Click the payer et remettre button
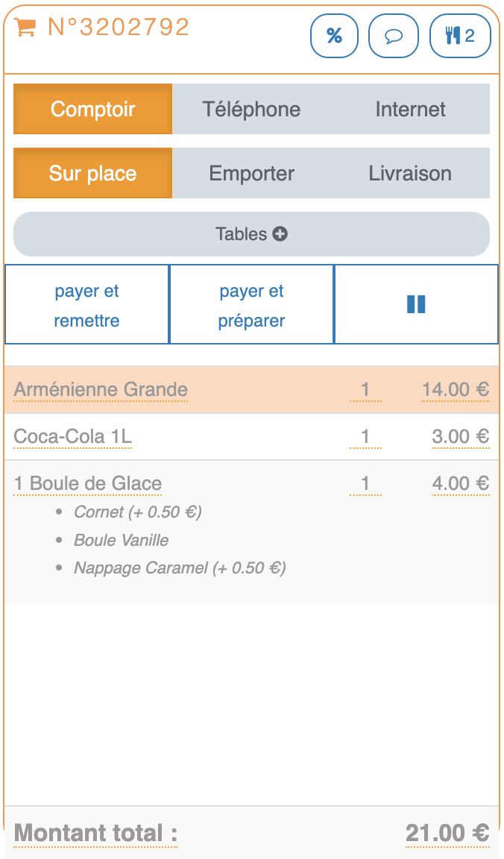Screen dimensions: 504x859 click(x=87, y=305)
